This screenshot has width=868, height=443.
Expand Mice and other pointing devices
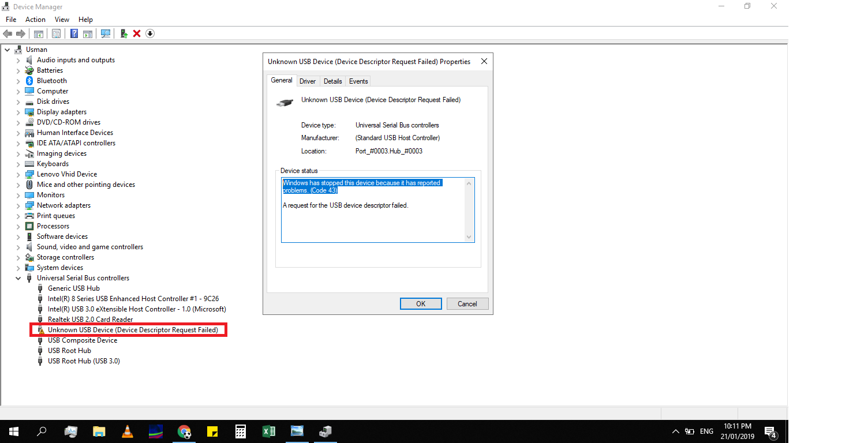pos(18,185)
